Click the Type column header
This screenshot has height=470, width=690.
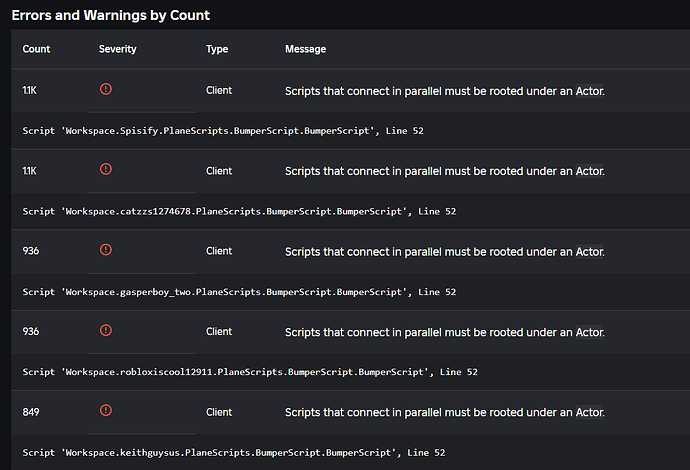click(x=217, y=49)
